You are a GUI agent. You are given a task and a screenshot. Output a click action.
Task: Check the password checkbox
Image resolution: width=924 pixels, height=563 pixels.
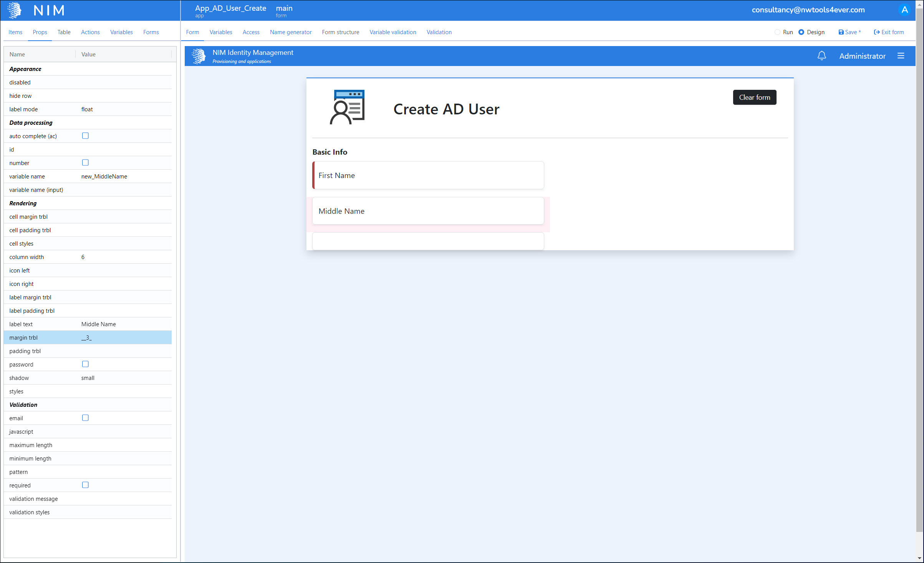[x=85, y=364]
